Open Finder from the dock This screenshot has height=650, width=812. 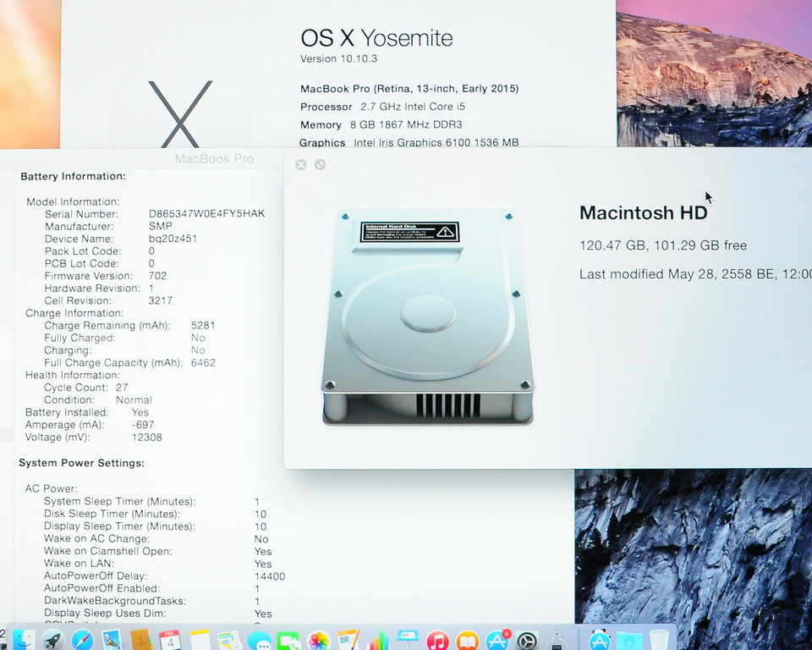pos(24,640)
